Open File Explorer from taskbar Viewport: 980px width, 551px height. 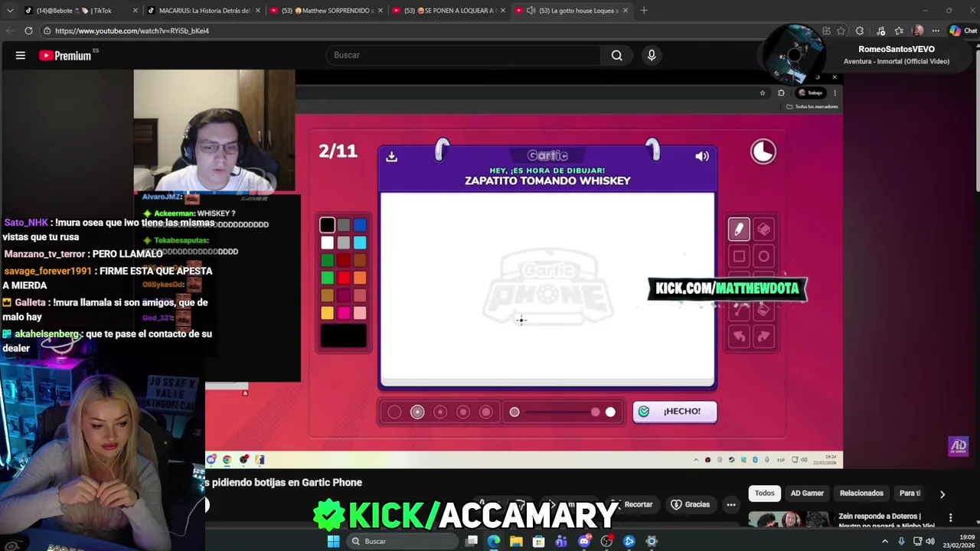516,541
